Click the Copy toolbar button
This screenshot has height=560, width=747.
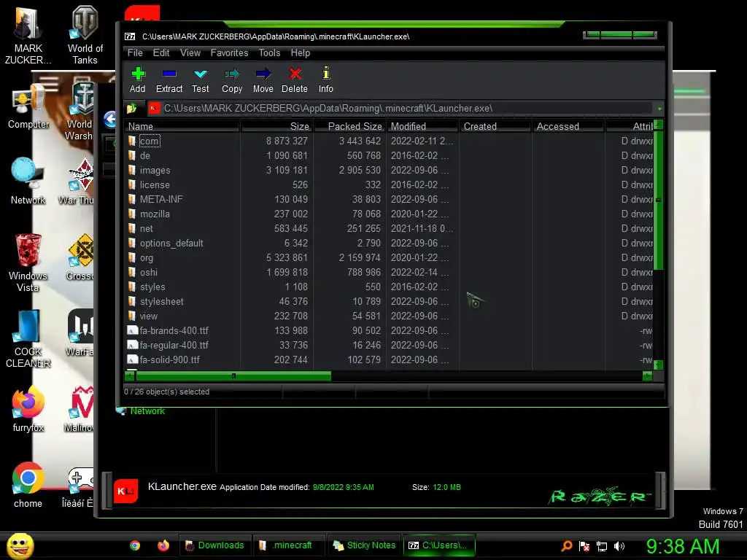coord(232,79)
